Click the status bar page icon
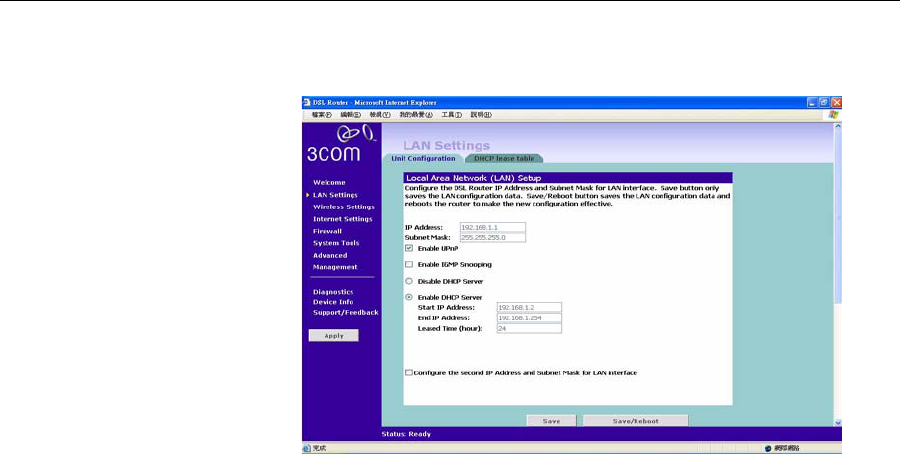Viewport: 900px width, 454px height. [307, 448]
